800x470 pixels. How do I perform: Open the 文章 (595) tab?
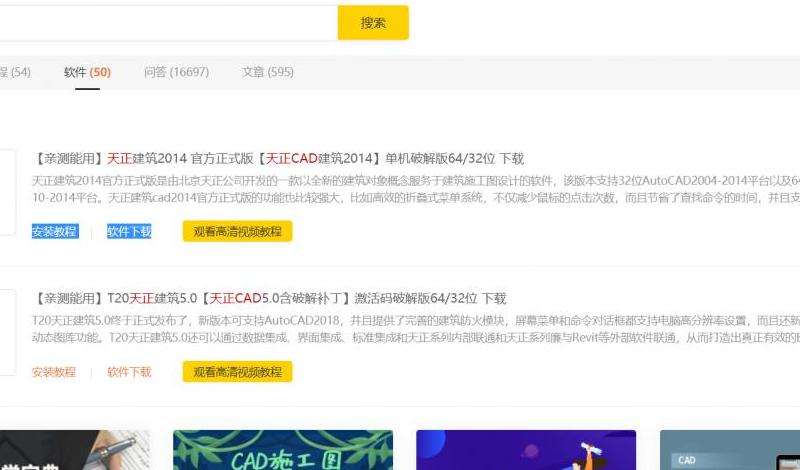click(268, 72)
